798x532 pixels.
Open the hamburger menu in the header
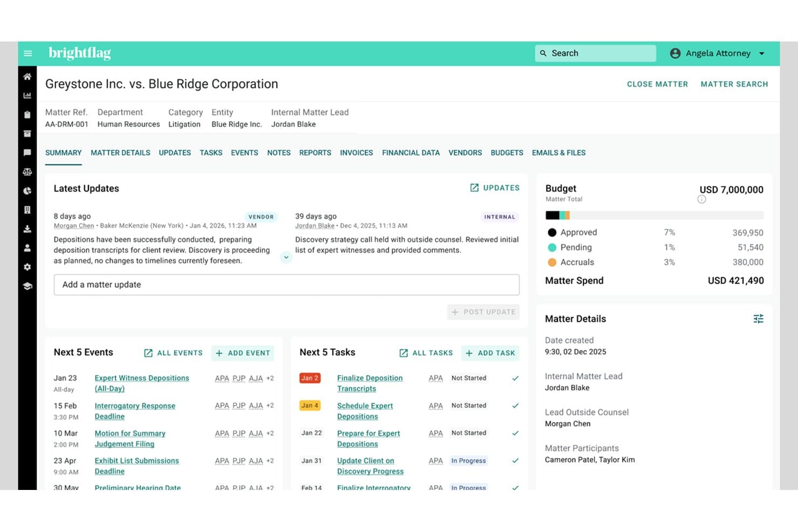pos(28,53)
